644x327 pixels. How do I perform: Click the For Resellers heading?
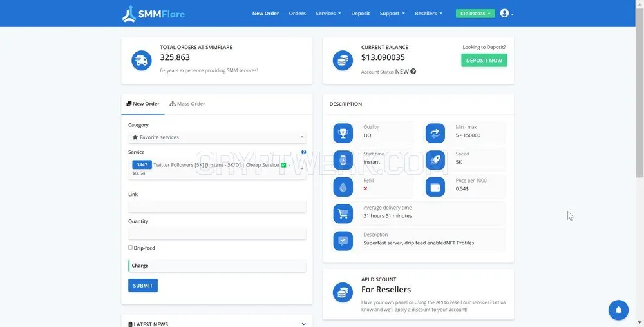coord(386,290)
